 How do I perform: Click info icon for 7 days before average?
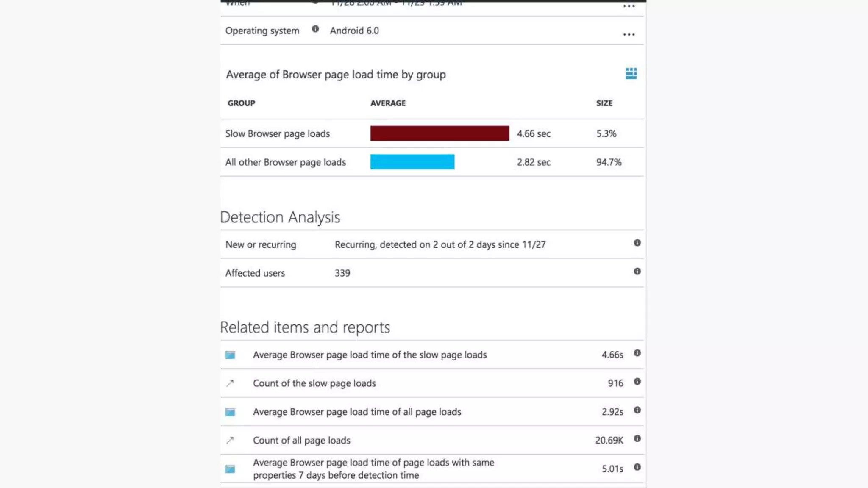pos(637,467)
